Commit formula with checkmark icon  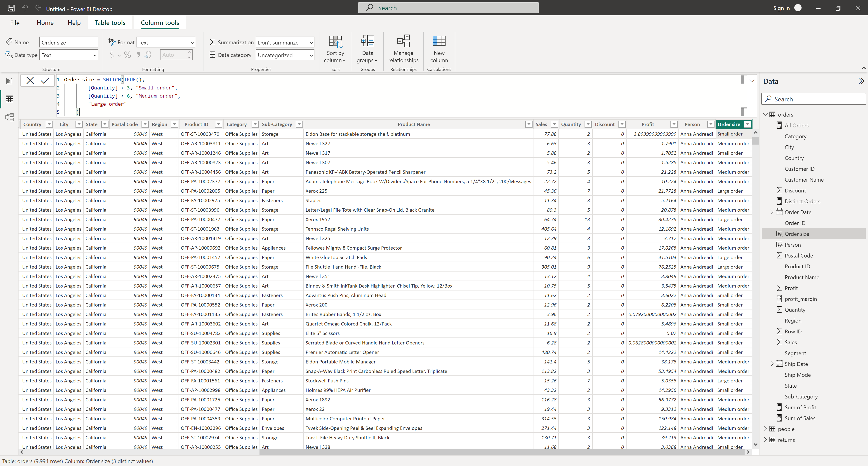[45, 80]
